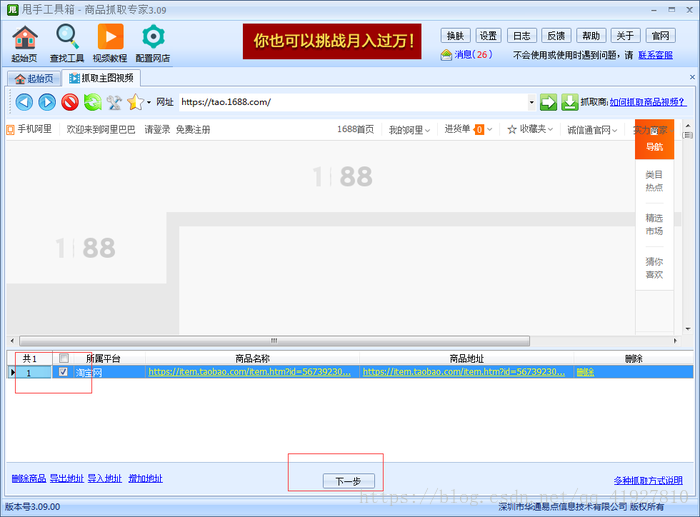
Task: Click the 设置 button
Action: point(488,36)
